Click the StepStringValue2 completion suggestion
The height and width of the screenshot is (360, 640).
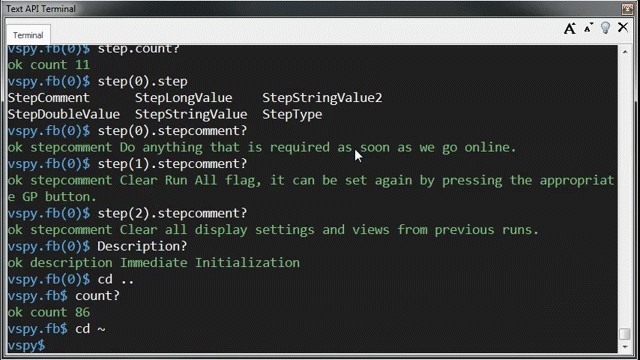pyautogui.click(x=322, y=98)
